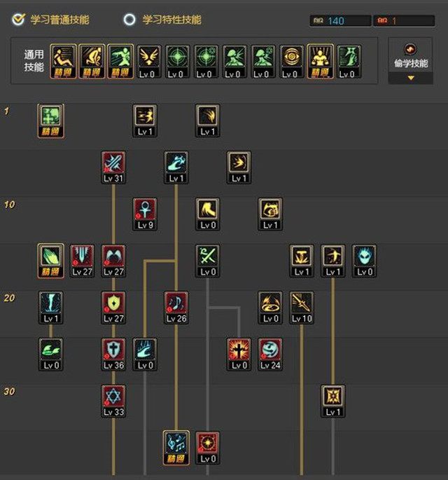Click the SP points field showing 140
448x480 pixels.
340,21
